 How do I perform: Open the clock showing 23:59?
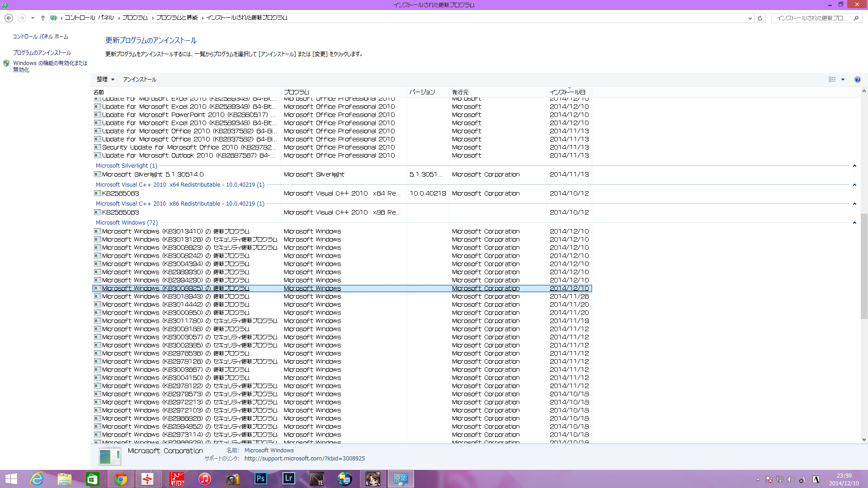point(844,479)
